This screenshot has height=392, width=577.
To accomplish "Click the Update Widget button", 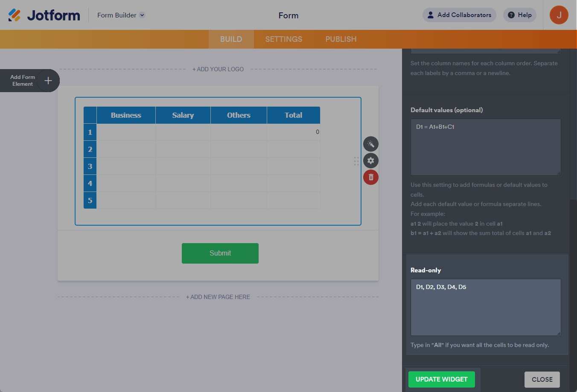I will click(x=442, y=379).
